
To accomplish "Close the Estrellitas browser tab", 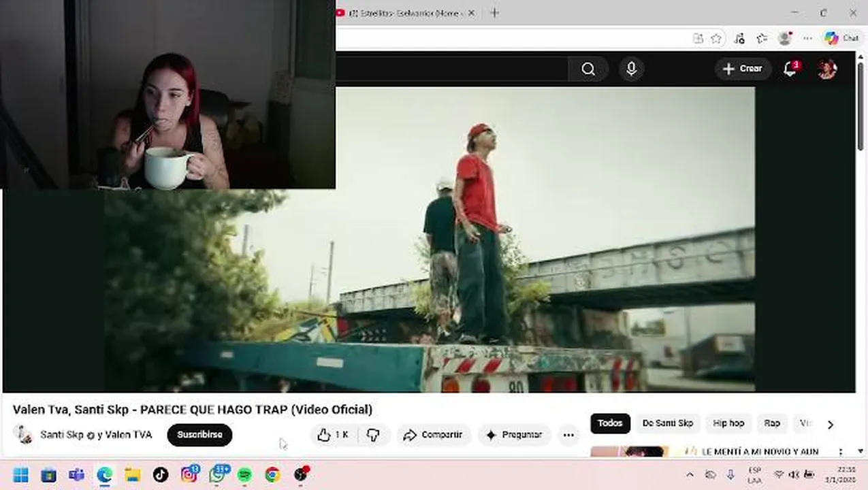I will click(x=470, y=13).
